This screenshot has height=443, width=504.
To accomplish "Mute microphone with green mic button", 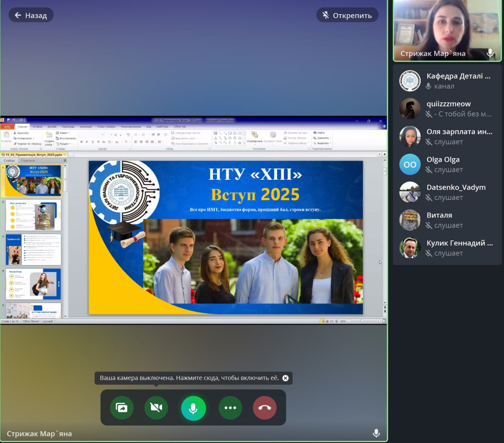I will point(193,408).
